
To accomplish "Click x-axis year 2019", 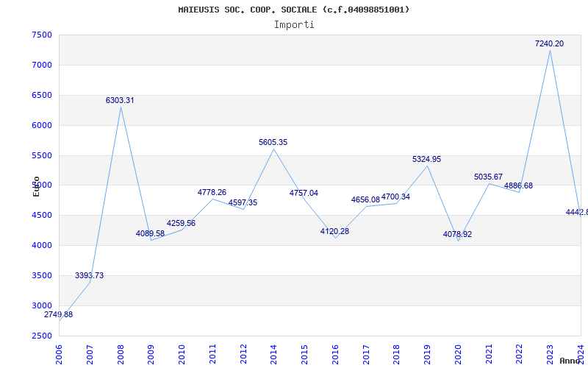I will tap(428, 354).
